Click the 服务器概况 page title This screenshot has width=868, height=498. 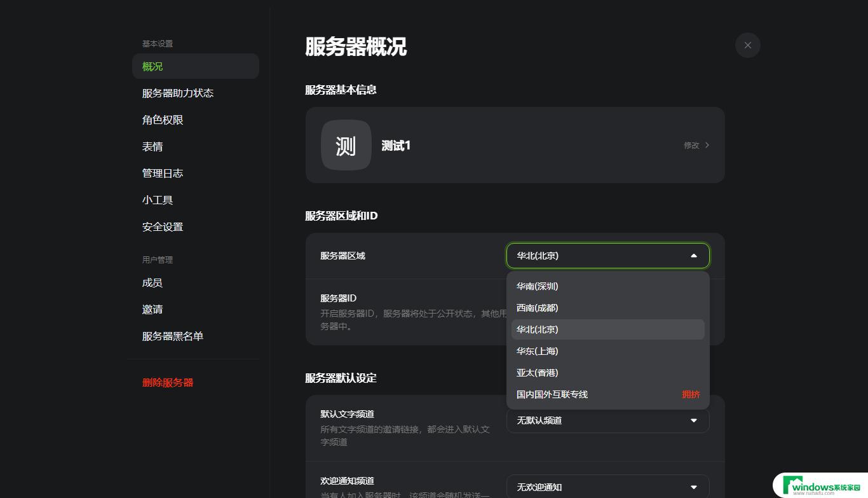tap(356, 46)
